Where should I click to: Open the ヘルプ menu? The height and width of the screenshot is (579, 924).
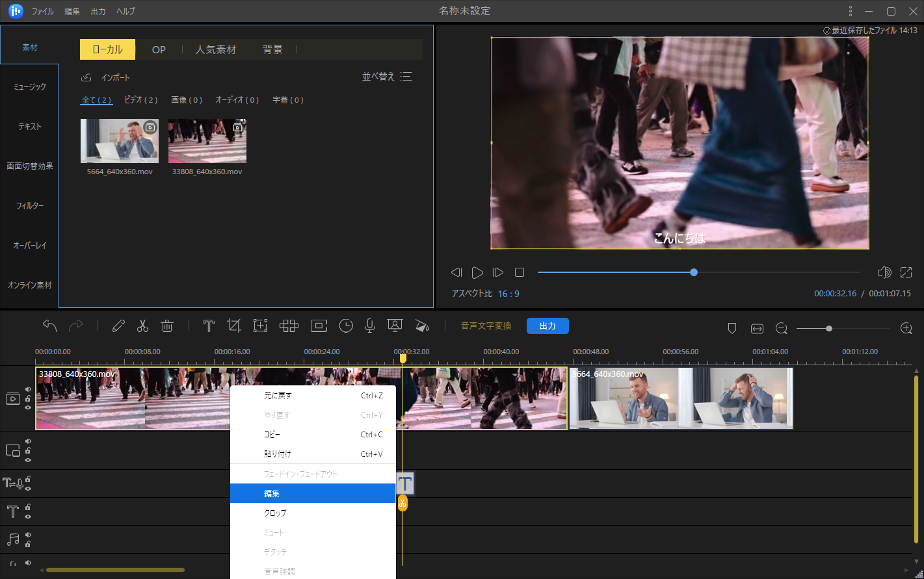click(x=126, y=12)
